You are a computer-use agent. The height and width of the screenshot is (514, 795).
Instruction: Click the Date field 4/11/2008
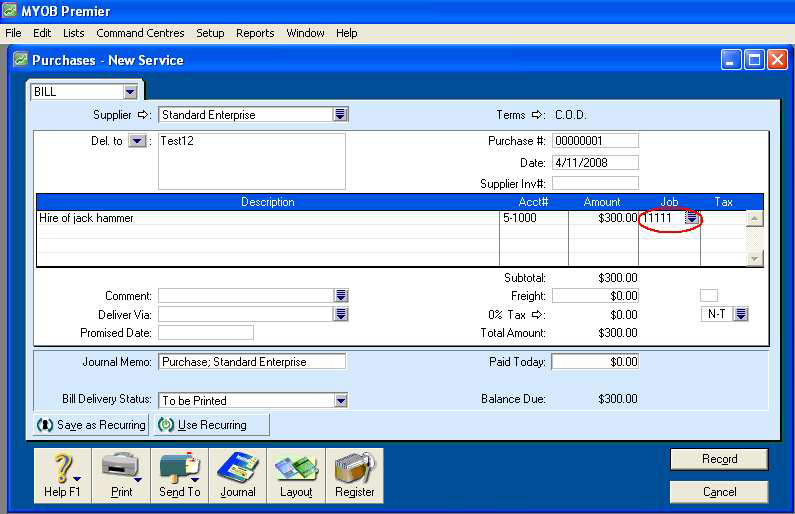(x=595, y=163)
